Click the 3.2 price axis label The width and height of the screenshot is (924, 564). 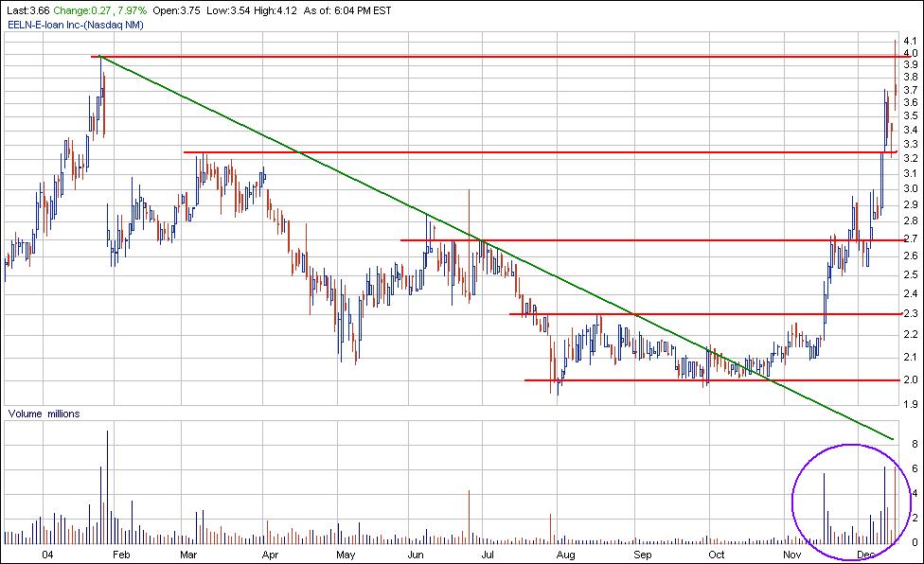tap(910, 158)
